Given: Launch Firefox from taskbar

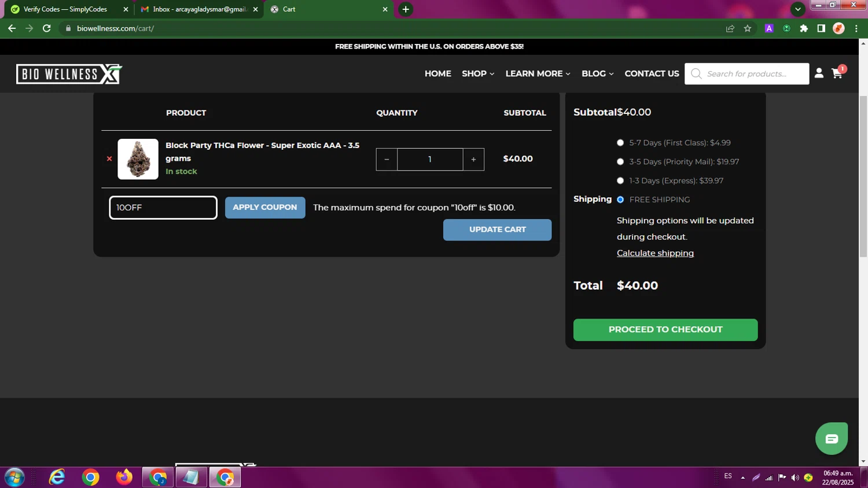Looking at the screenshot, I should coord(124,478).
